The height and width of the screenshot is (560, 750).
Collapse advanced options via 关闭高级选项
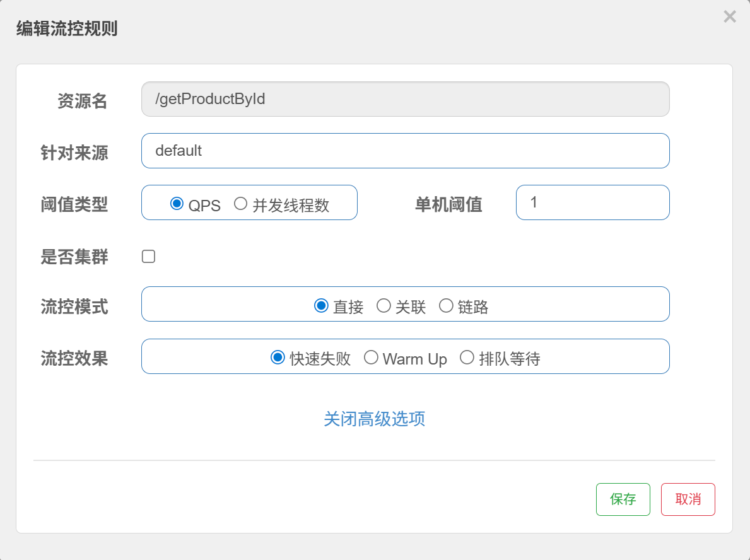(374, 419)
